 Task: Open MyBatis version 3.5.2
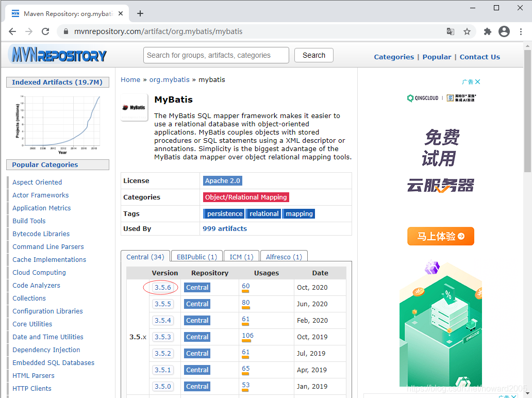[x=163, y=354]
